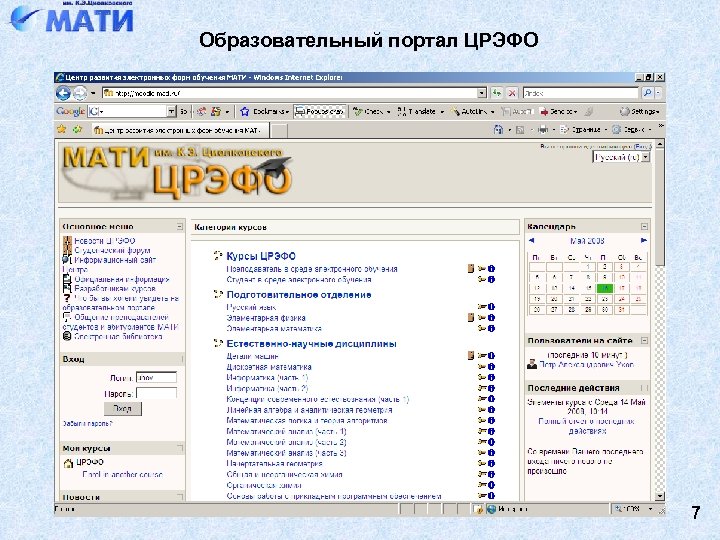Screen dimensions: 720x540
Task: Open the Курсы ЦРЭФО category
Action: tap(261, 256)
